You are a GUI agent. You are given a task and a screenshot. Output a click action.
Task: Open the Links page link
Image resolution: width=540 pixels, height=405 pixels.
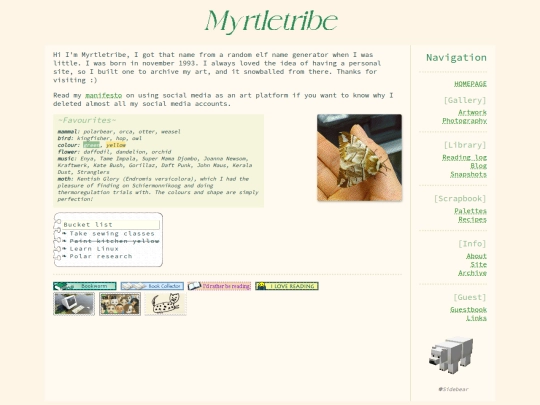476,318
